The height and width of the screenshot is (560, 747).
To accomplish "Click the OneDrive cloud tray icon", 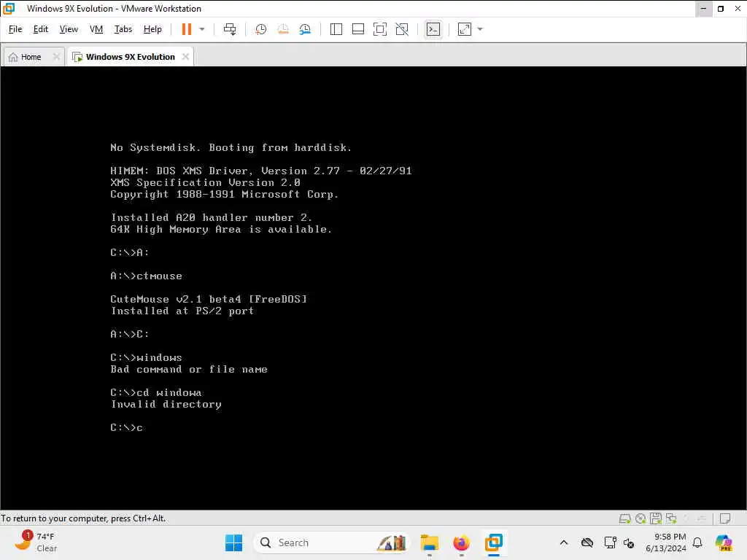I will (x=587, y=542).
